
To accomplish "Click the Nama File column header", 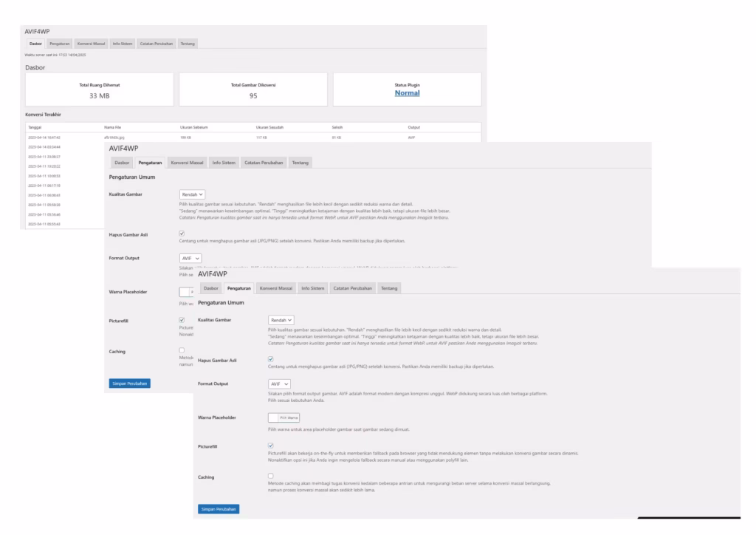I will pyautogui.click(x=112, y=127).
